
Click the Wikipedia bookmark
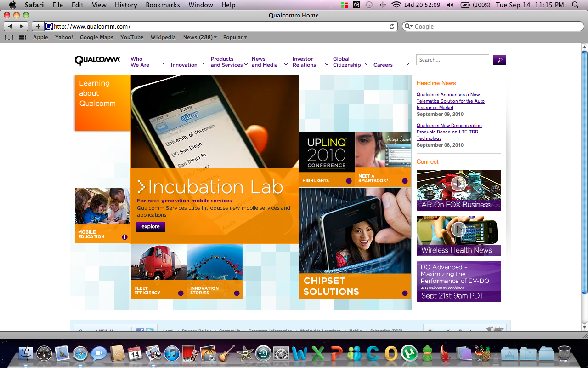coord(163,37)
